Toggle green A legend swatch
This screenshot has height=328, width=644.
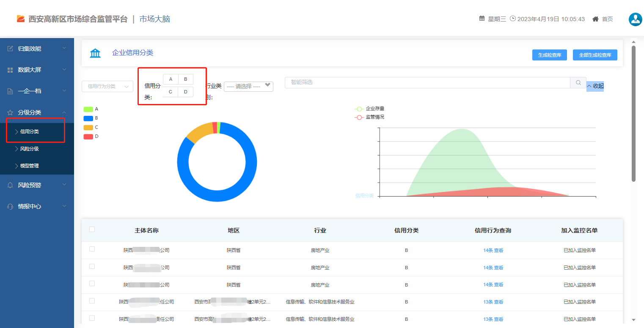point(88,109)
